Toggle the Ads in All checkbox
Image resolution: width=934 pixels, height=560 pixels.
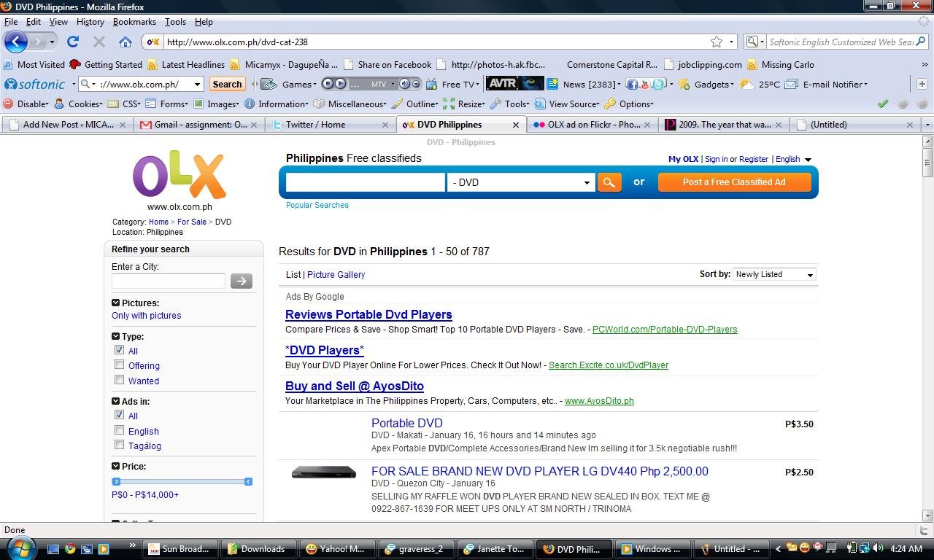click(120, 415)
